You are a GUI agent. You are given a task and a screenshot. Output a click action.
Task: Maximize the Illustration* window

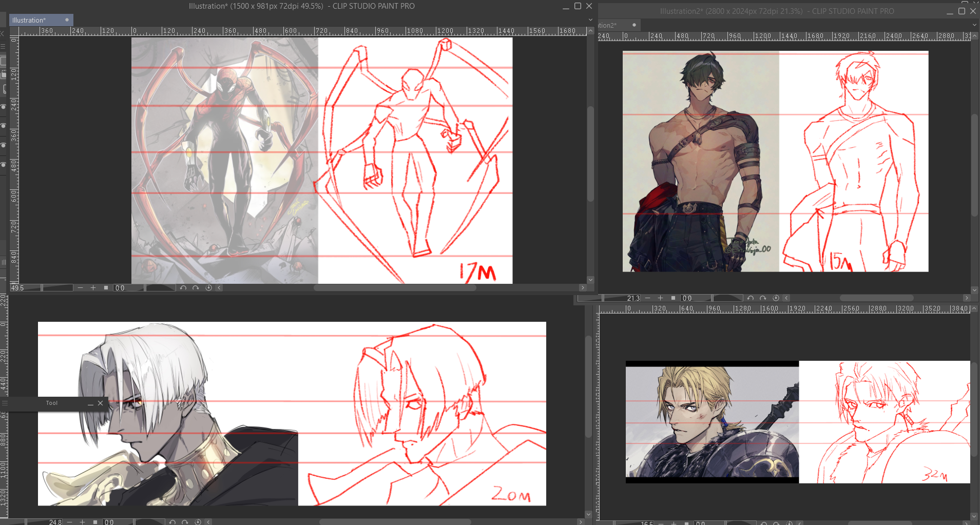pyautogui.click(x=578, y=6)
